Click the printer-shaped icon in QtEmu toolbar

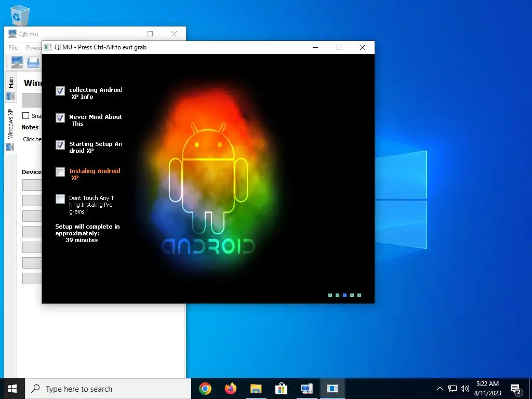33,62
